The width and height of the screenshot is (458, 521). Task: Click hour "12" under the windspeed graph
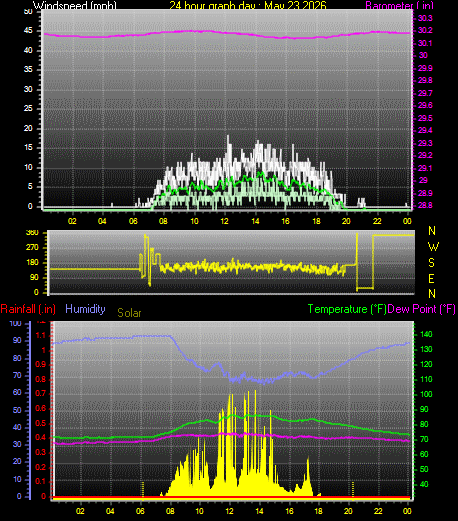224,221
